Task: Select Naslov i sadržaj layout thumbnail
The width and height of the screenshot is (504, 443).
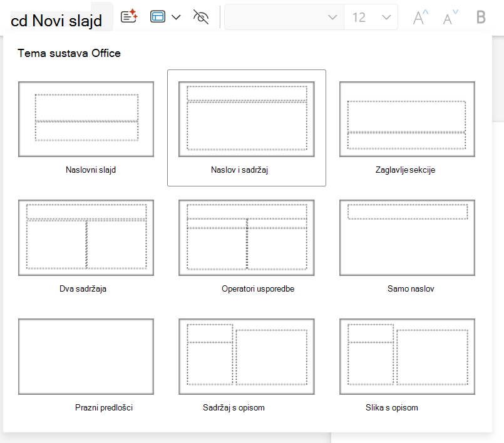Action: click(x=247, y=119)
